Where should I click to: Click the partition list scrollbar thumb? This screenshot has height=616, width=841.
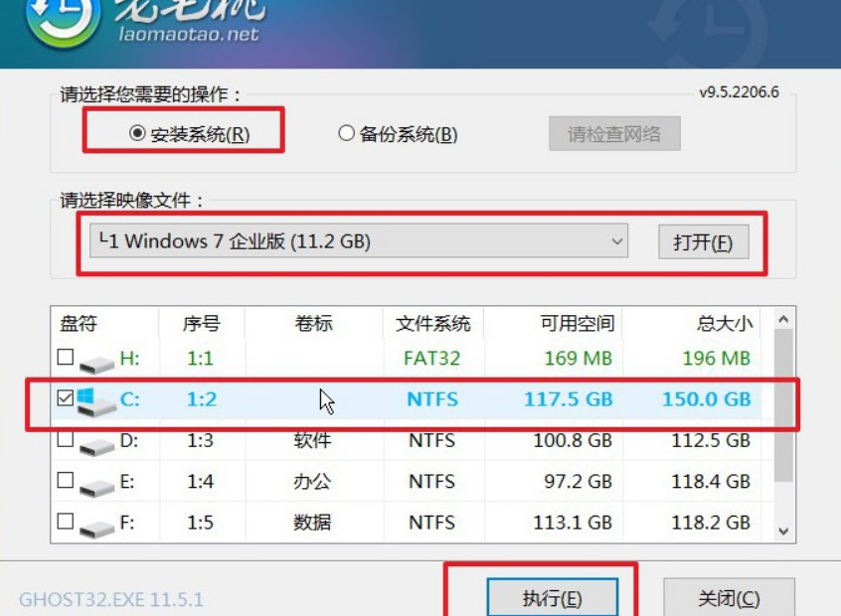tap(783, 405)
